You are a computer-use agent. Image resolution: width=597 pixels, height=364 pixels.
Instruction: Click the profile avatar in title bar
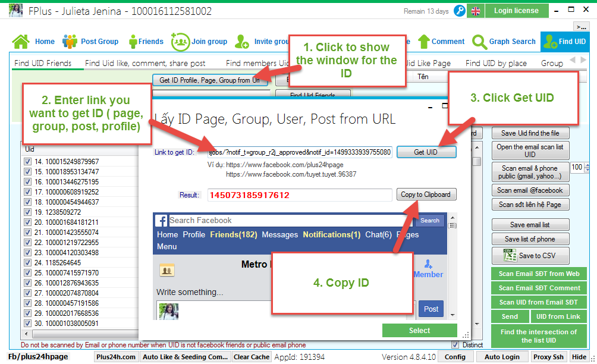point(15,11)
